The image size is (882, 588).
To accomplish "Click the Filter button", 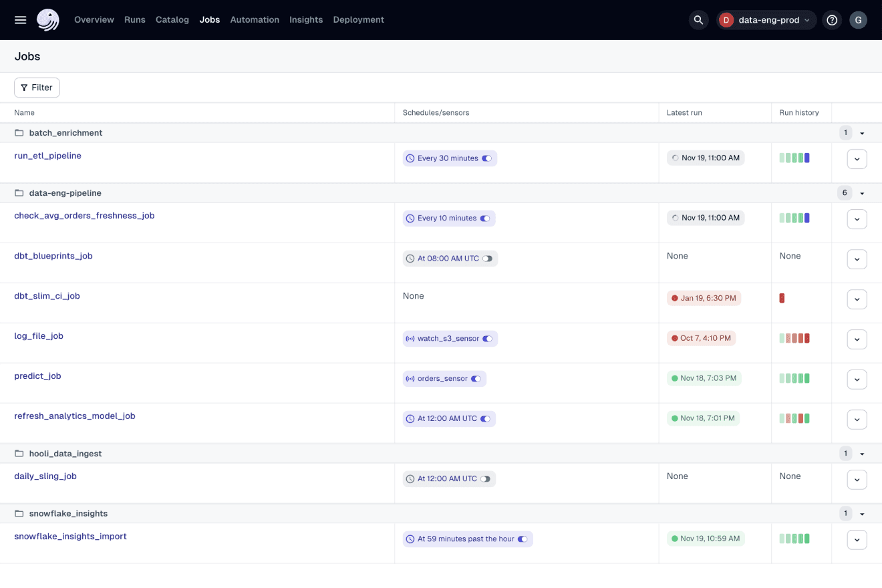I will point(37,88).
